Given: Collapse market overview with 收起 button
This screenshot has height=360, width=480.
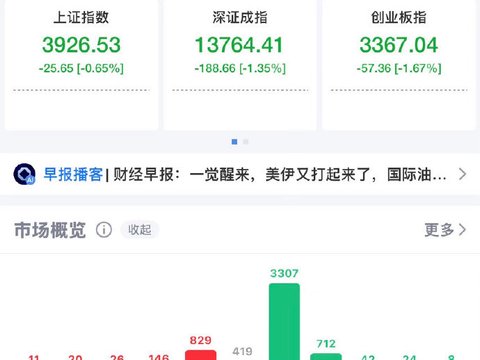Looking at the screenshot, I should (140, 230).
